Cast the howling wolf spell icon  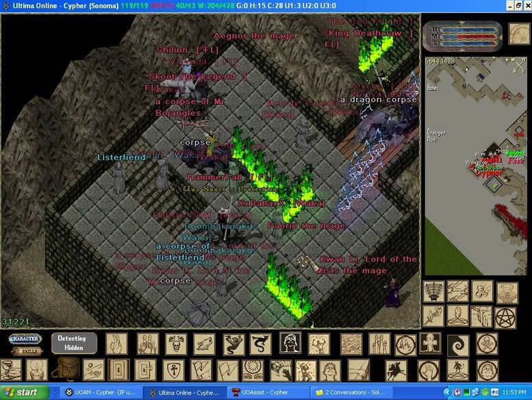click(204, 344)
